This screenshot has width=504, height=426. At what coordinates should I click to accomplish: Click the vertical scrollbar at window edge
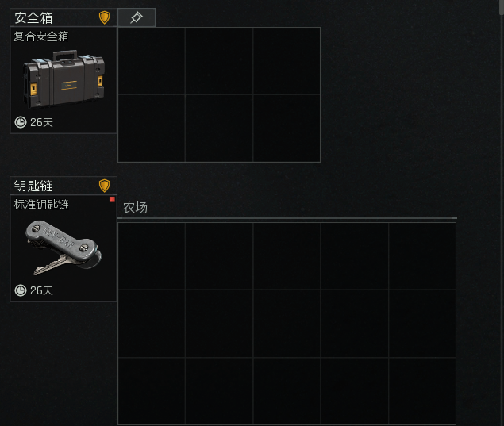pyautogui.click(x=502, y=7)
